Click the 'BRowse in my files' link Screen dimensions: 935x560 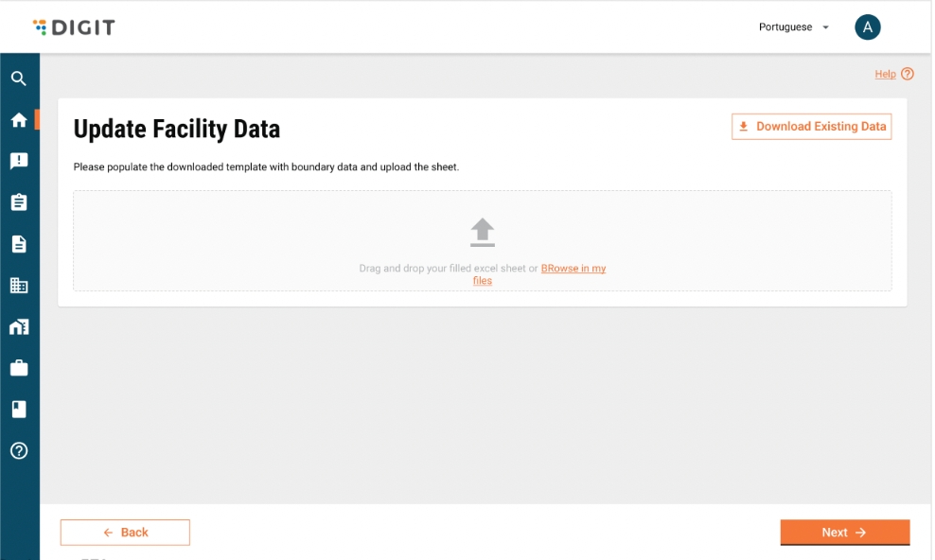coord(573,269)
